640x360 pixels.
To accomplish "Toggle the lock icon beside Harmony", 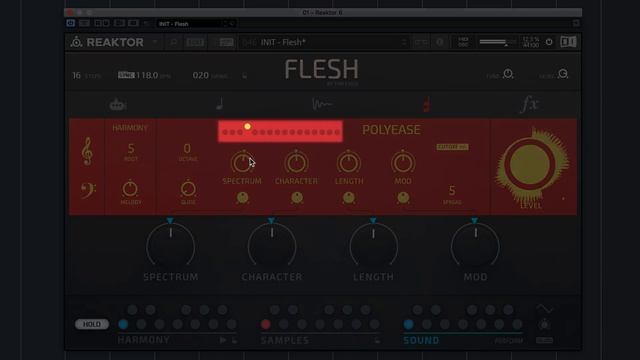I will point(235,340).
